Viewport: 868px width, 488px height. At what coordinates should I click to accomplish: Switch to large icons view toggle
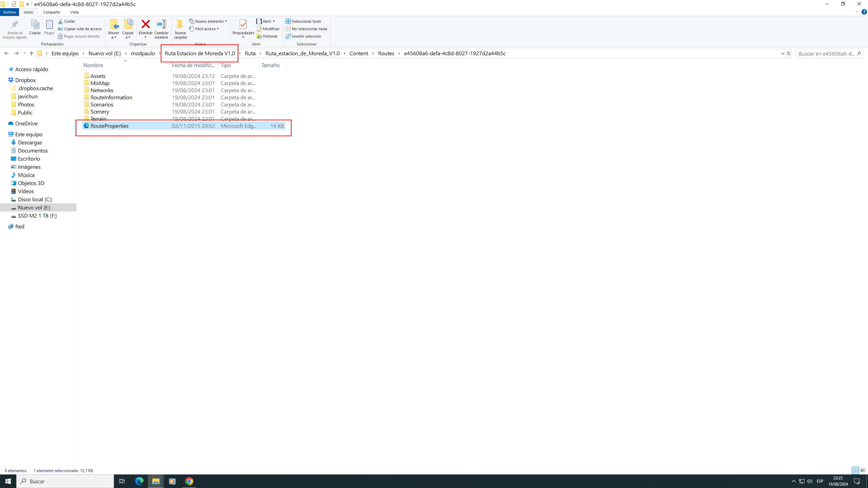863,470
